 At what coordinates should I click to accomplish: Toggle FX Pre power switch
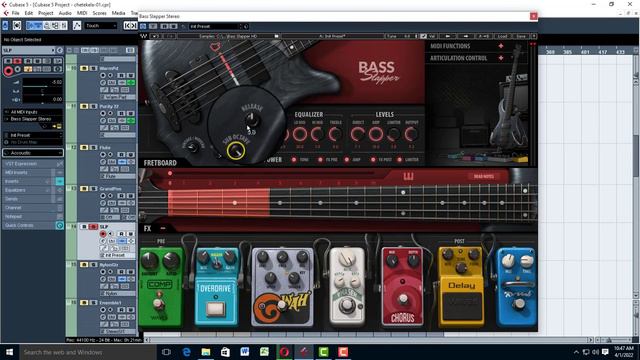320,160
